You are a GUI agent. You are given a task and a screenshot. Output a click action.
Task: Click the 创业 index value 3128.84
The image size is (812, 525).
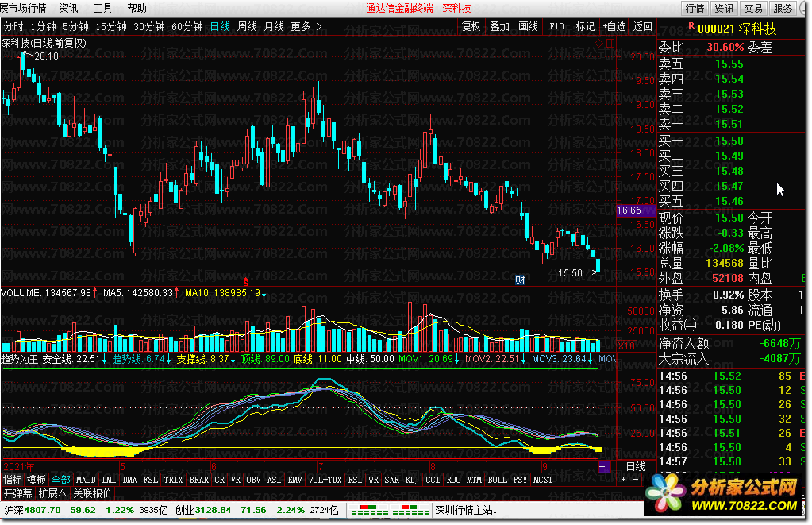pyautogui.click(x=213, y=510)
